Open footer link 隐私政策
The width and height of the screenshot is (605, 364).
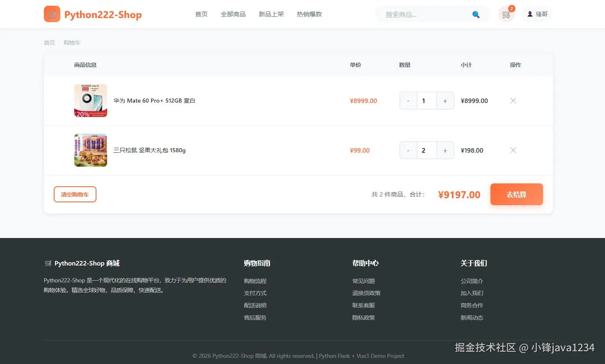click(x=364, y=318)
